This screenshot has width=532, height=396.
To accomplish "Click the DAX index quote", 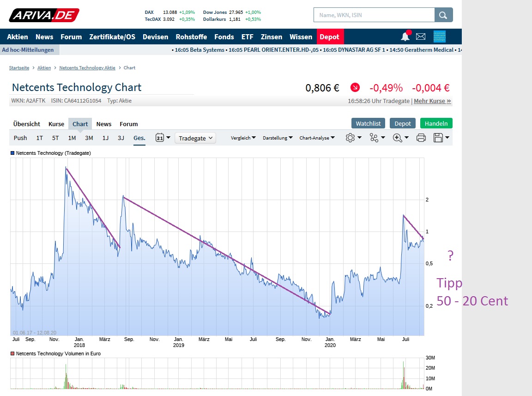I will pyautogui.click(x=169, y=12).
